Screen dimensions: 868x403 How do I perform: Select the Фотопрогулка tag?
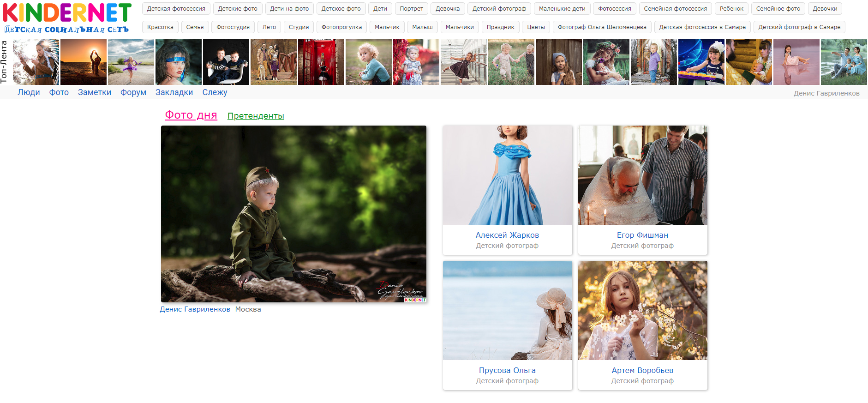[x=341, y=27]
